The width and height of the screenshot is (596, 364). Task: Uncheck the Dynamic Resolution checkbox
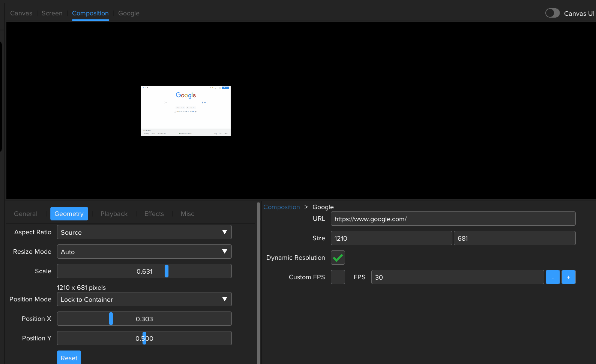(338, 258)
